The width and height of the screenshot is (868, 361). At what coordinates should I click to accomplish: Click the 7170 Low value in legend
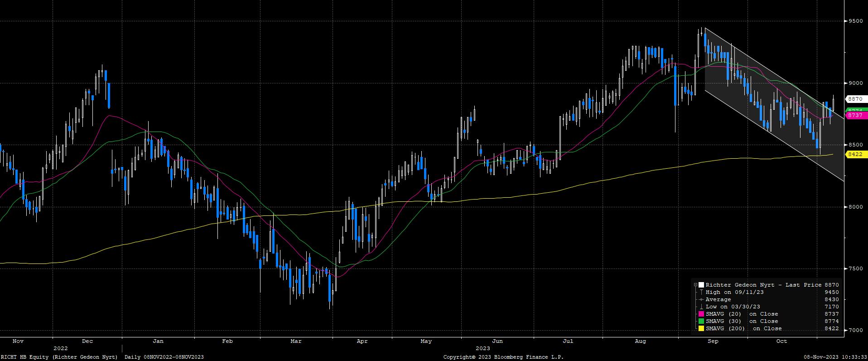[x=832, y=307]
